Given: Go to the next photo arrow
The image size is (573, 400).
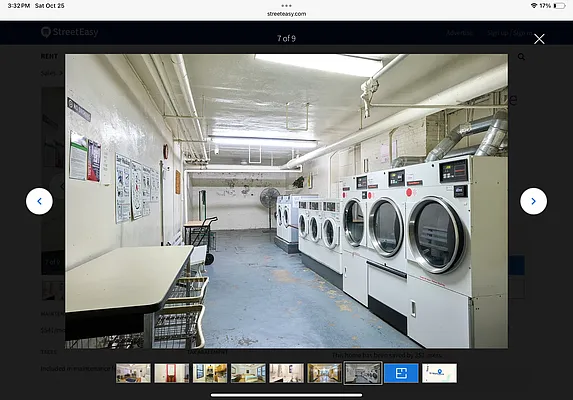Looking at the screenshot, I should (x=533, y=201).
